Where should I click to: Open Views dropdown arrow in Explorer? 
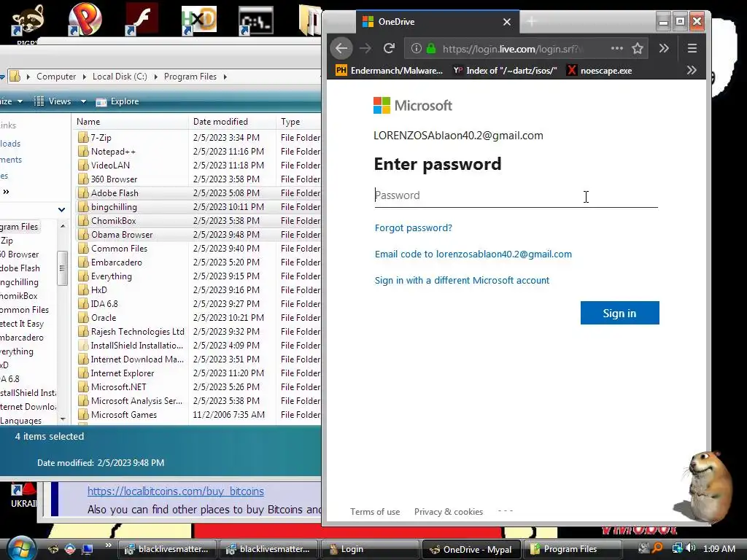coord(83,101)
